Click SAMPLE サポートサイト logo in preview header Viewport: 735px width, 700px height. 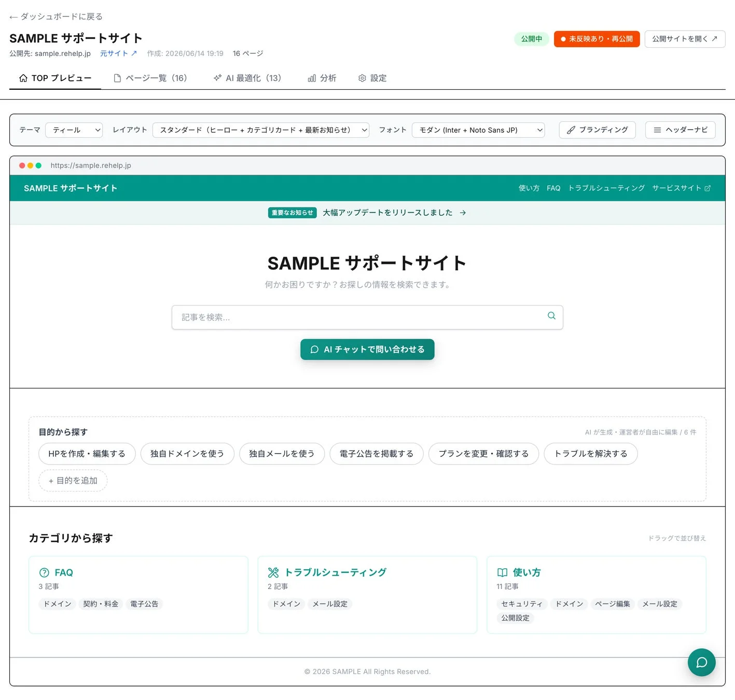[x=71, y=188]
